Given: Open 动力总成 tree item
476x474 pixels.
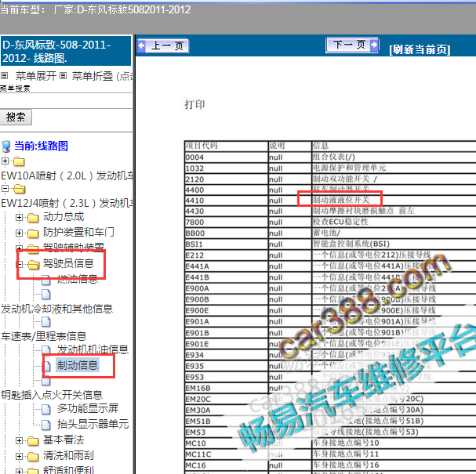Looking at the screenshot, I should tap(64, 217).
